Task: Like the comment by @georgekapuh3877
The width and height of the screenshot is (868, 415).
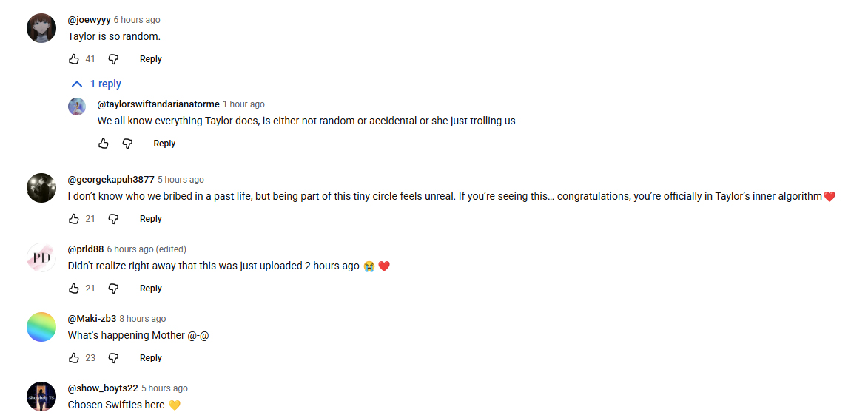Action: pyautogui.click(x=73, y=218)
